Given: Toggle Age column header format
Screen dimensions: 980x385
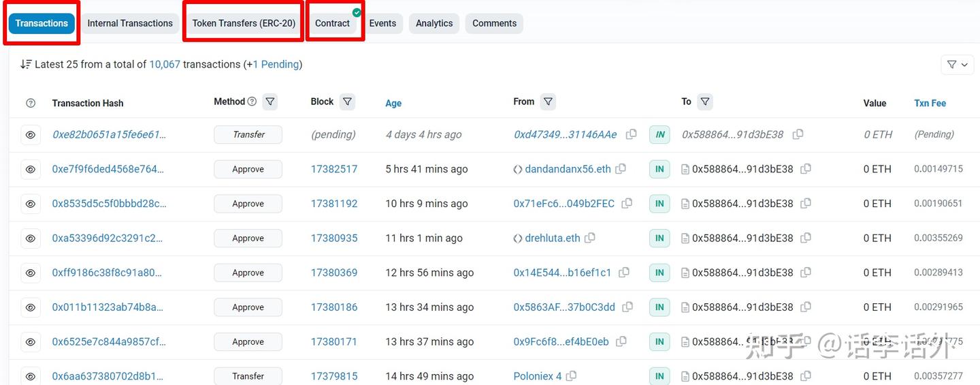Looking at the screenshot, I should click(x=393, y=103).
